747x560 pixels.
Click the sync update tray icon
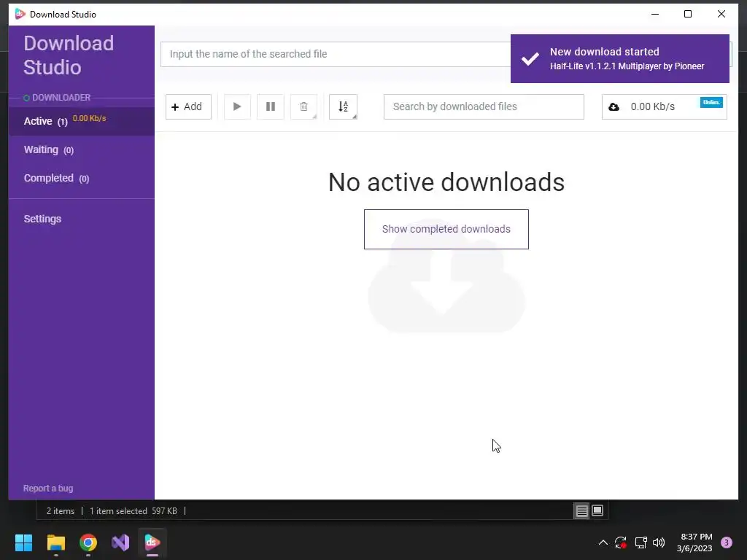(x=620, y=542)
